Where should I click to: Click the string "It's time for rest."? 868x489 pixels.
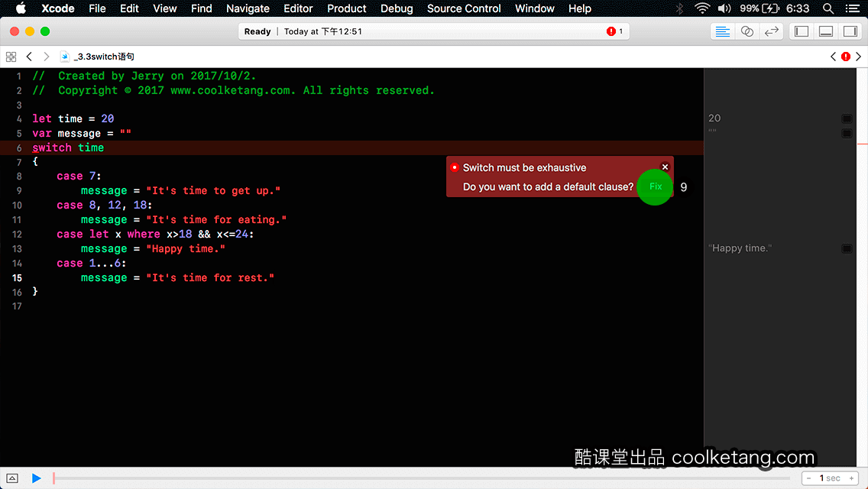coord(210,277)
